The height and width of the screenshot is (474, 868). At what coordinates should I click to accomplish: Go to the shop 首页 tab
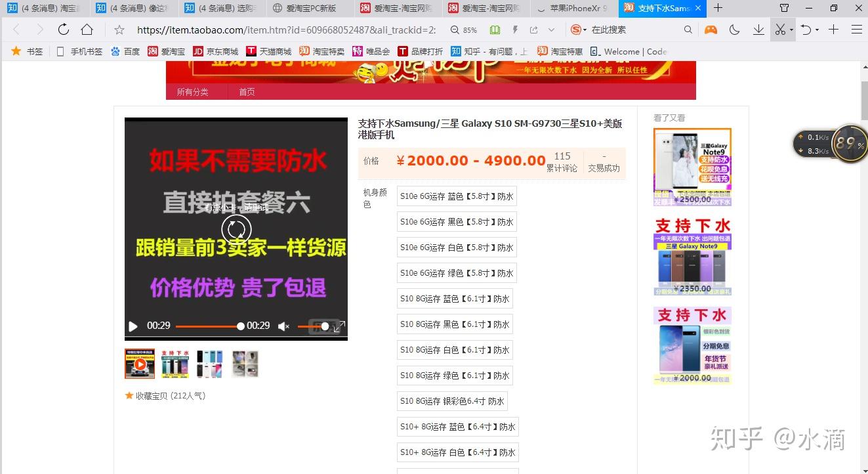tap(247, 92)
